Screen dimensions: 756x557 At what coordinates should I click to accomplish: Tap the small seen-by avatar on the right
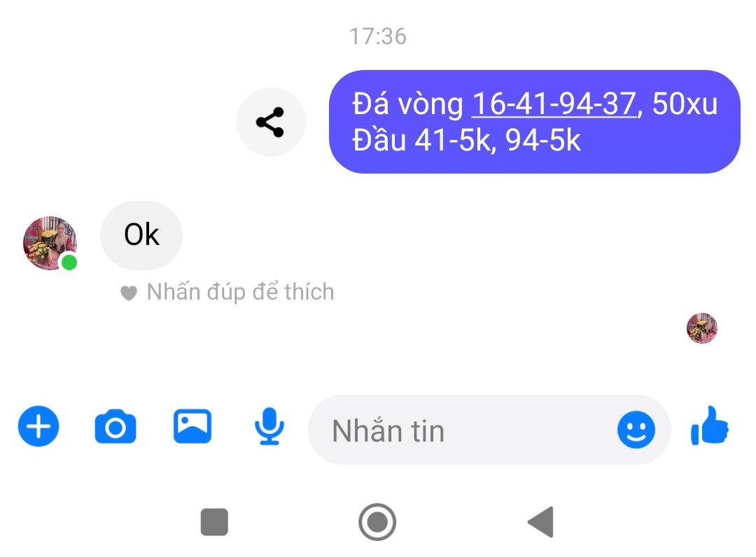pos(701,328)
